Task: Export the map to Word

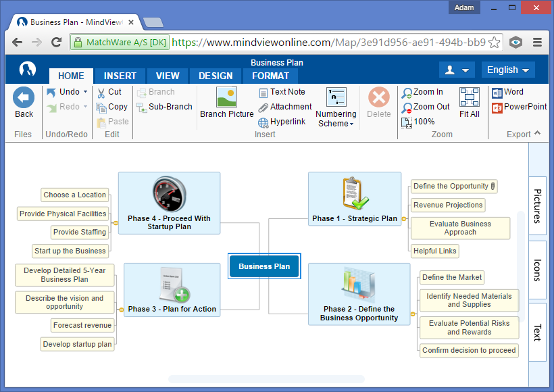Action: coord(507,93)
